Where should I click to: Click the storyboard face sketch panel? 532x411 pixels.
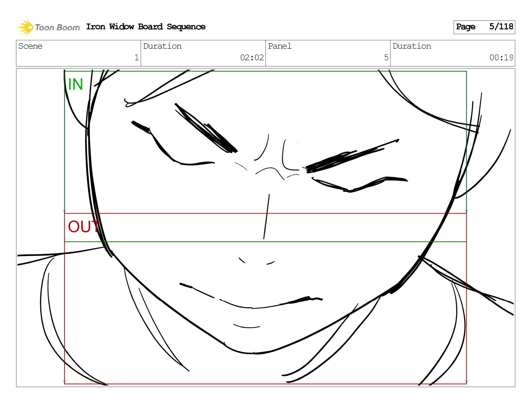pyautogui.click(x=266, y=228)
